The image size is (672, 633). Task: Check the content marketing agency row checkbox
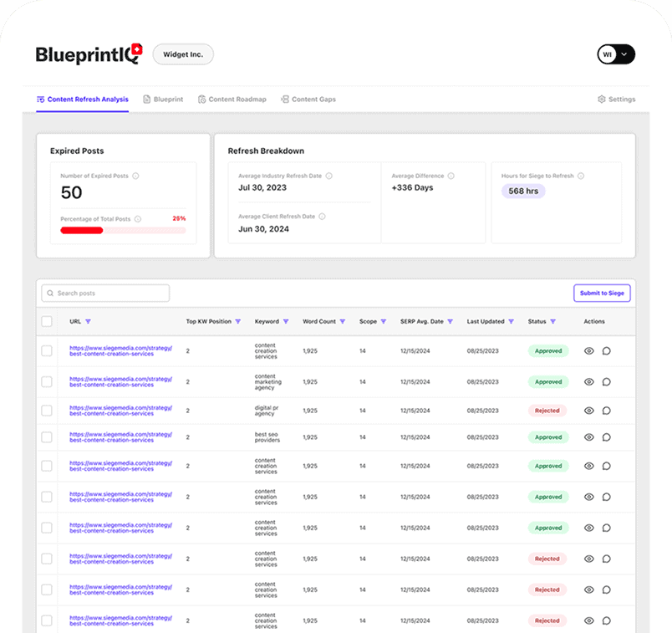47,381
